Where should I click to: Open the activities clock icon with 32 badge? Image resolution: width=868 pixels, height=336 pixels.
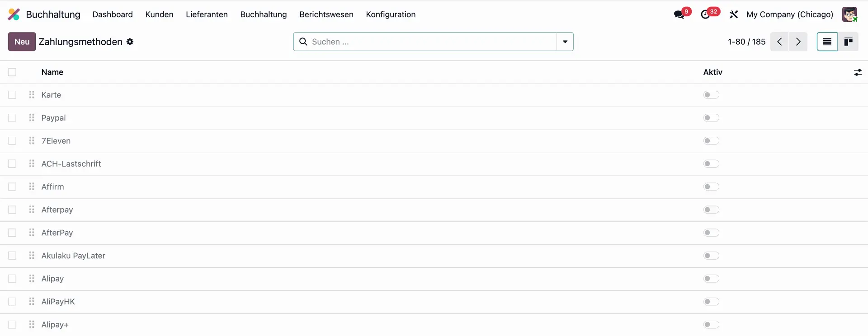(705, 14)
